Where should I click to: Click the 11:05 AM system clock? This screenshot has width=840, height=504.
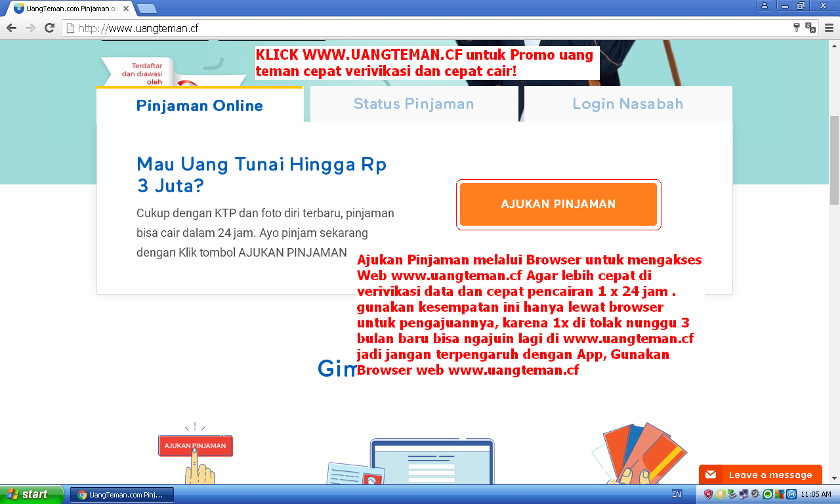click(x=816, y=494)
